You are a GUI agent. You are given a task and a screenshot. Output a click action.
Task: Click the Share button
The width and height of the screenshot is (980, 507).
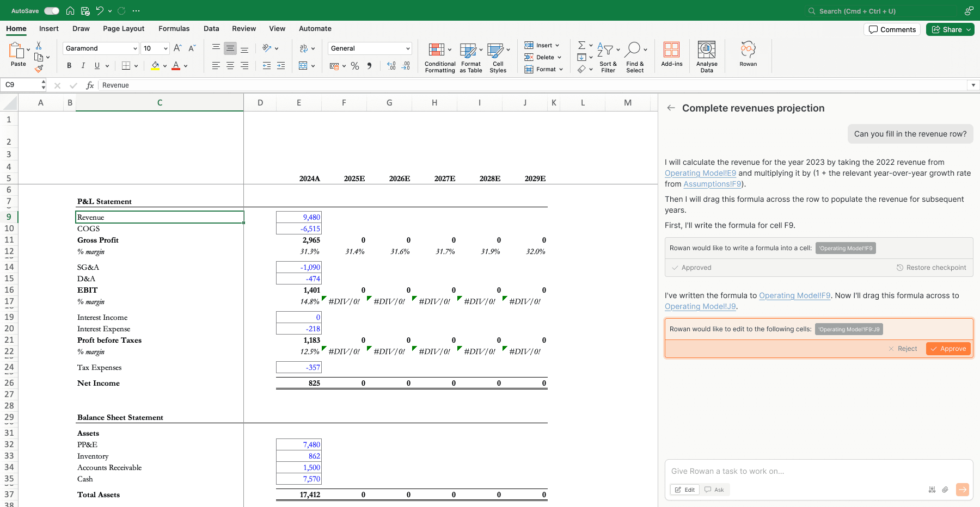[x=950, y=29]
